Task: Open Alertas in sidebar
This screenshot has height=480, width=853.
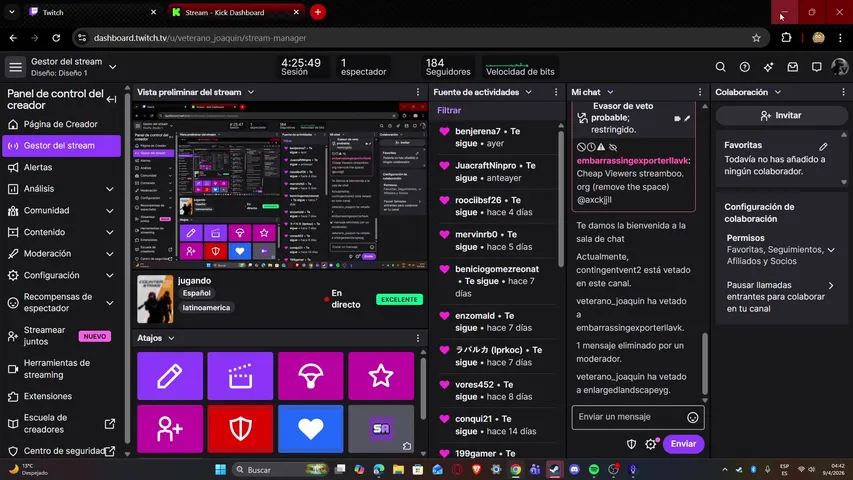Action: tap(61, 167)
